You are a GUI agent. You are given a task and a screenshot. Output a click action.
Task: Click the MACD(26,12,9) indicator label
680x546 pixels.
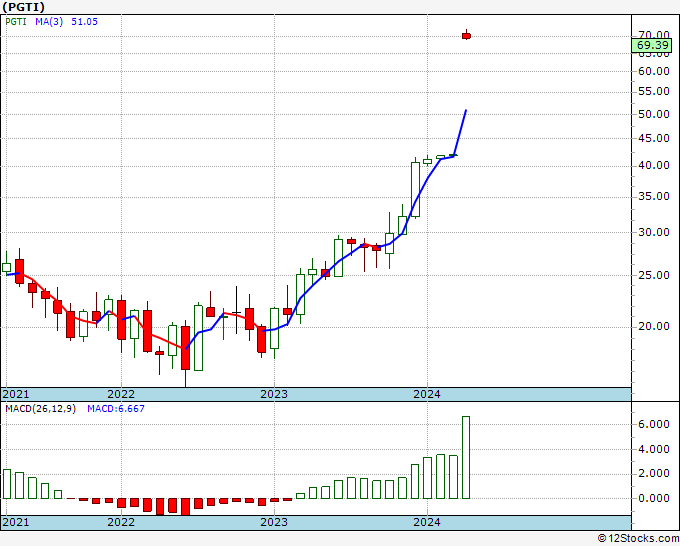point(40,409)
